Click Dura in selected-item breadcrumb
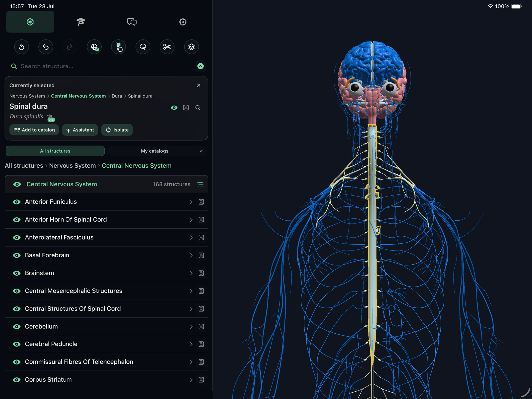This screenshot has height=399, width=532. tap(117, 96)
